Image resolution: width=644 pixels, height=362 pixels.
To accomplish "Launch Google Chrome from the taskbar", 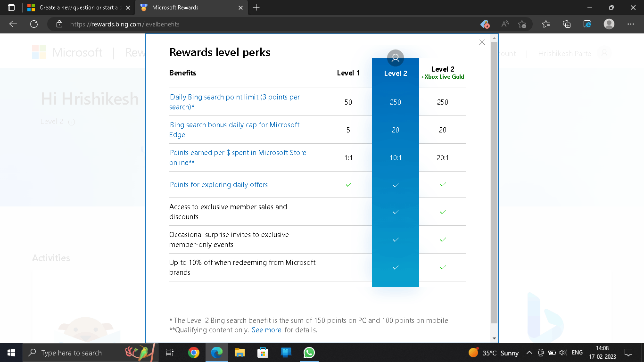I will pos(193,353).
